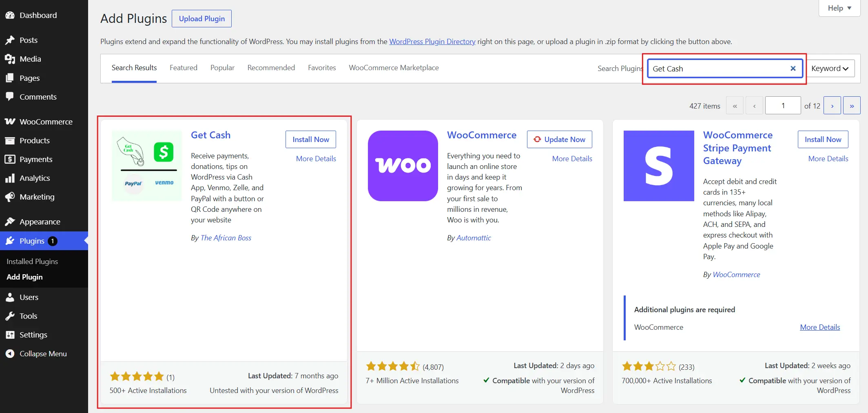Click 'Additional plugins are required' notice heading
The height and width of the screenshot is (413, 868).
click(x=684, y=310)
